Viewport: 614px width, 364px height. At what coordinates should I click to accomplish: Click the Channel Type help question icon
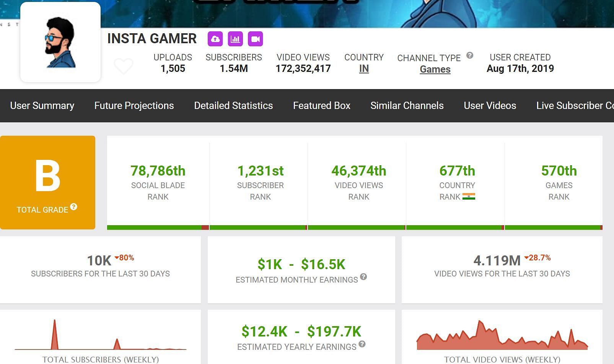click(x=470, y=55)
